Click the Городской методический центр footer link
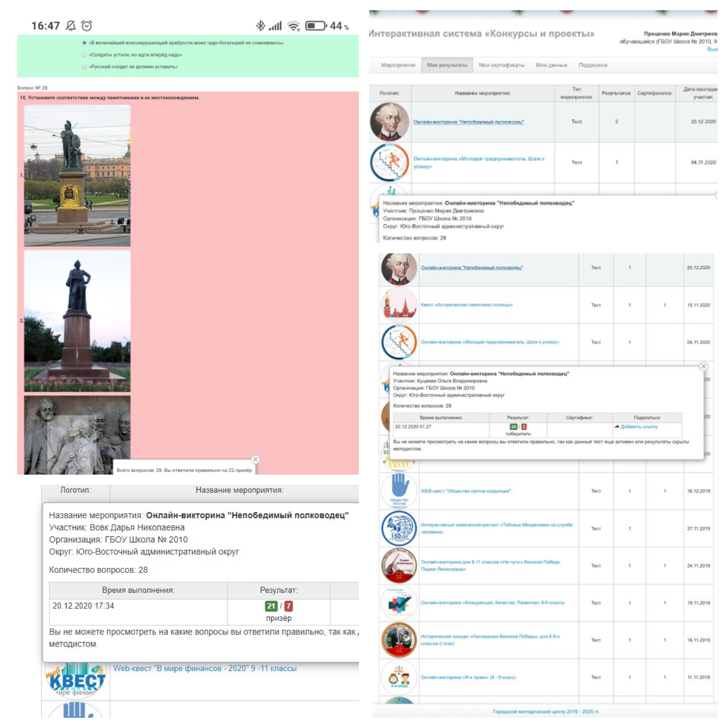The width and height of the screenshot is (728, 728). tap(546, 711)
